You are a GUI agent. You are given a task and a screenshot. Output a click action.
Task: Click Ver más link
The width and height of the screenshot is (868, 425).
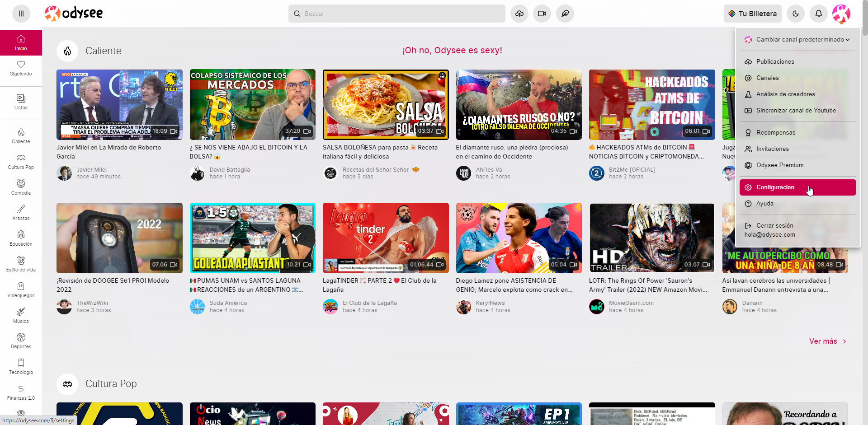click(x=828, y=341)
